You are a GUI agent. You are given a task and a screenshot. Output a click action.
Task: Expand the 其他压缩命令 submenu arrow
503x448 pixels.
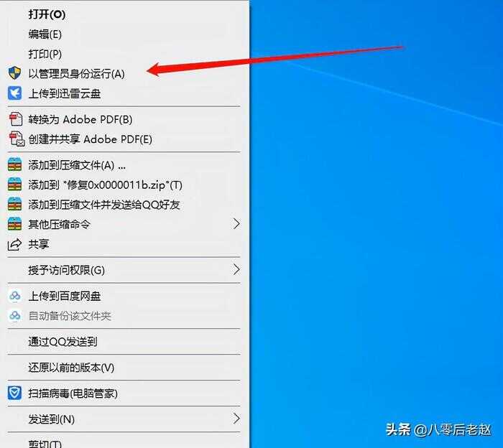(x=236, y=224)
